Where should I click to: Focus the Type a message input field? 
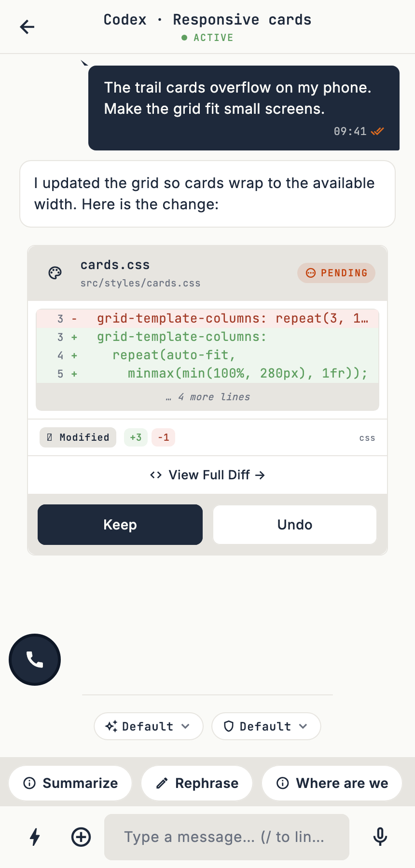(227, 837)
